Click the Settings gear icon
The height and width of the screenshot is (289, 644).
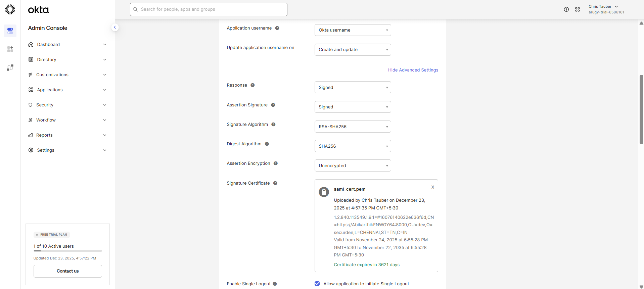coord(31,150)
